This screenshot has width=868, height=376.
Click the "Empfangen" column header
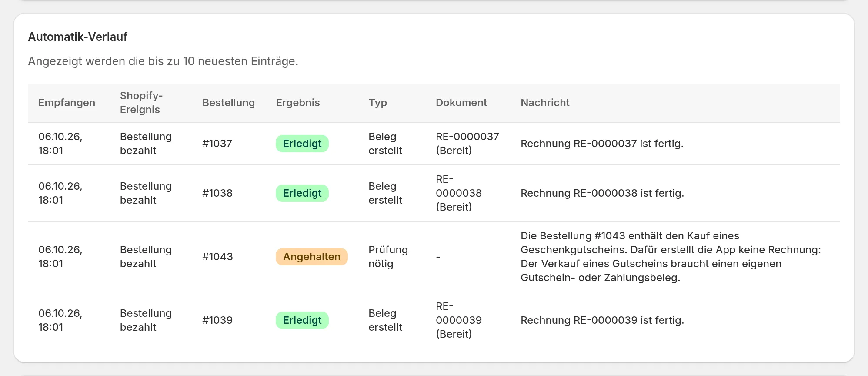click(67, 103)
